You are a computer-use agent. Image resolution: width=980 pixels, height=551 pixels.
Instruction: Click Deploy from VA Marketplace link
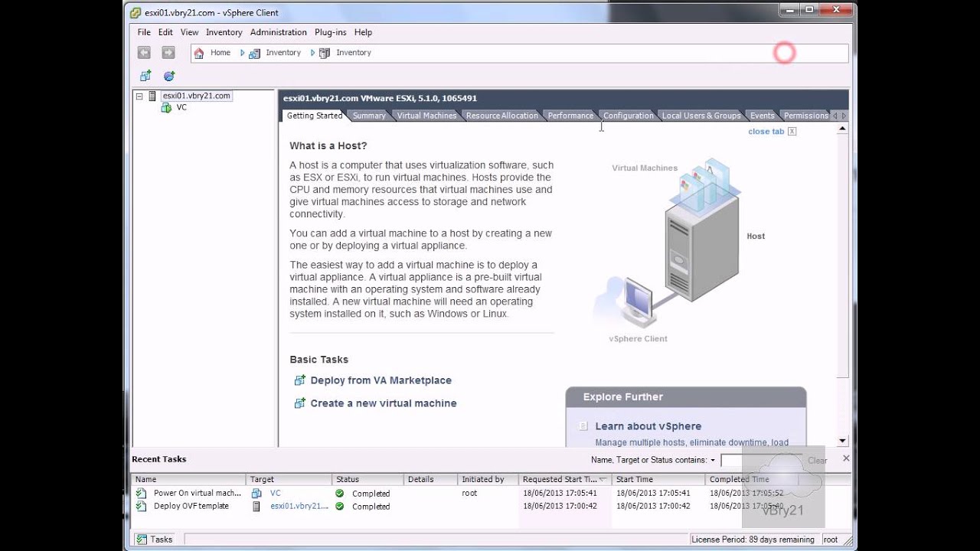pyautogui.click(x=381, y=380)
